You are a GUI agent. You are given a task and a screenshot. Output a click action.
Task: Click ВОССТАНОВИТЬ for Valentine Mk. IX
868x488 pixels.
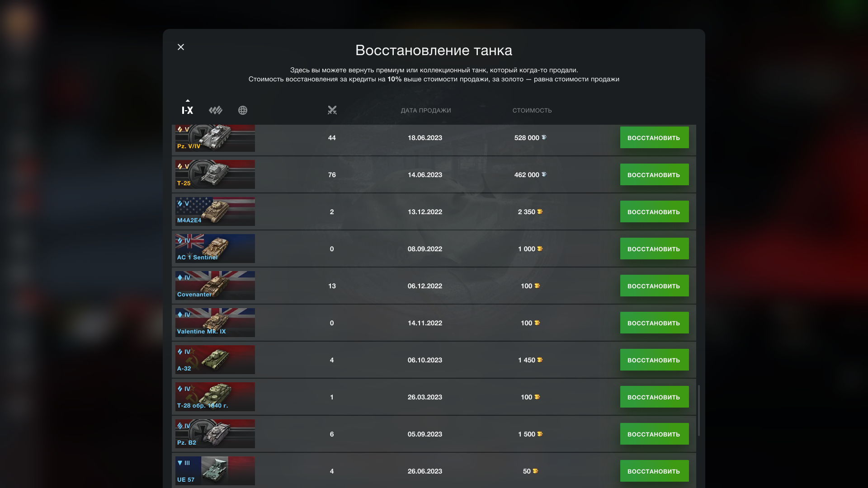(654, 323)
